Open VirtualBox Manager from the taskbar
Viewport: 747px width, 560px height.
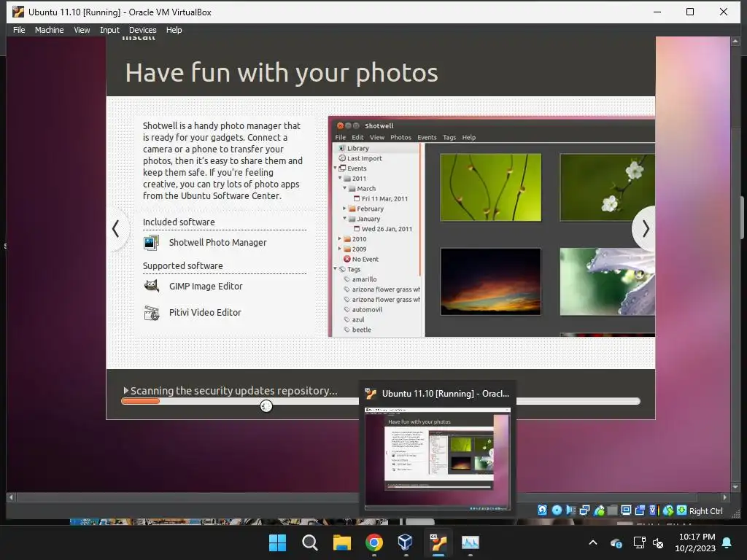click(406, 542)
